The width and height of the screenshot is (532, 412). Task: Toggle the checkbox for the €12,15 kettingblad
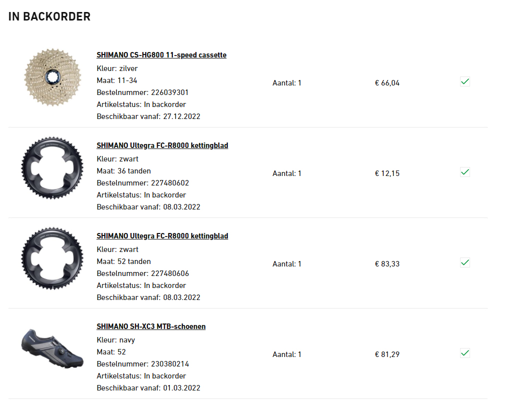tap(465, 172)
